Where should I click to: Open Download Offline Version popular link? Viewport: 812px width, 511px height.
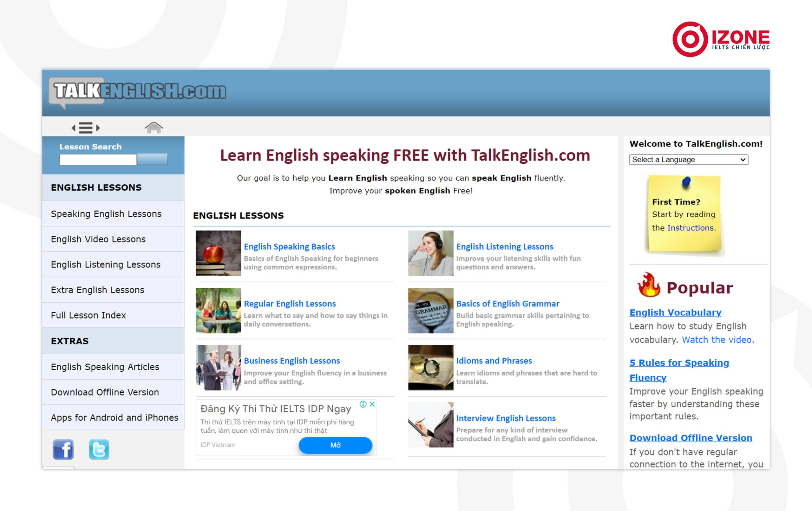click(x=691, y=438)
